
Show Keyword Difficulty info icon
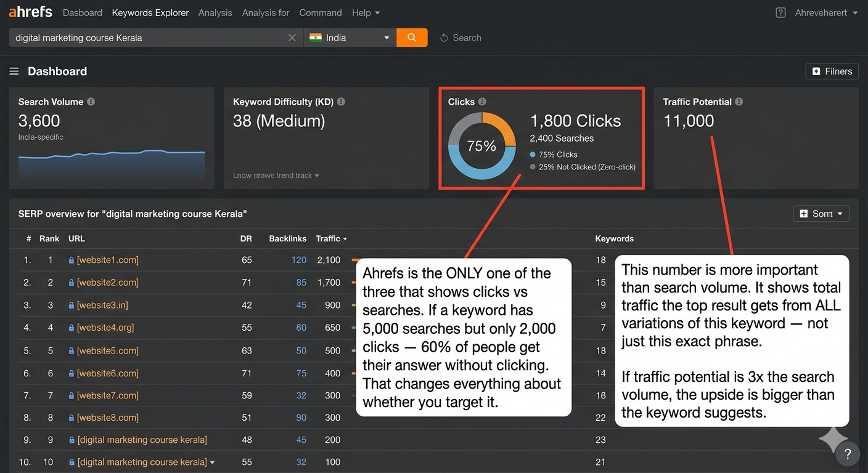[x=341, y=102]
